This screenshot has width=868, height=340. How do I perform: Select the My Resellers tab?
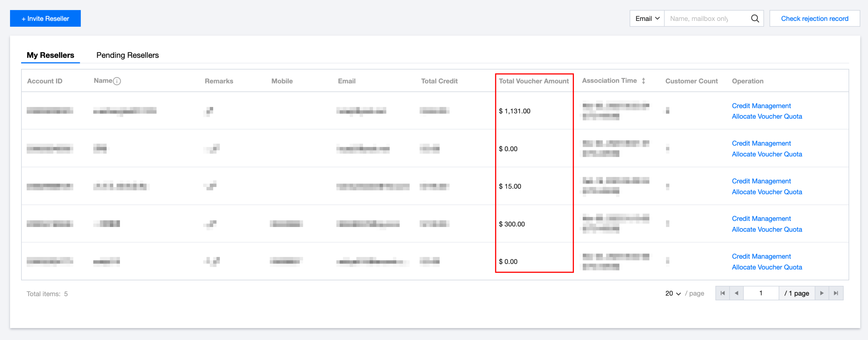coord(51,55)
